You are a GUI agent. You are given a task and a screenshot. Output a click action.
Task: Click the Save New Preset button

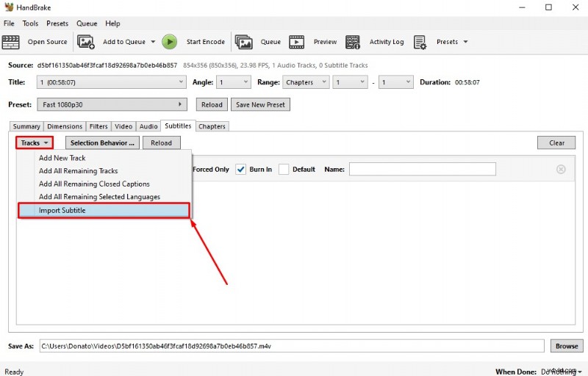[x=260, y=104]
